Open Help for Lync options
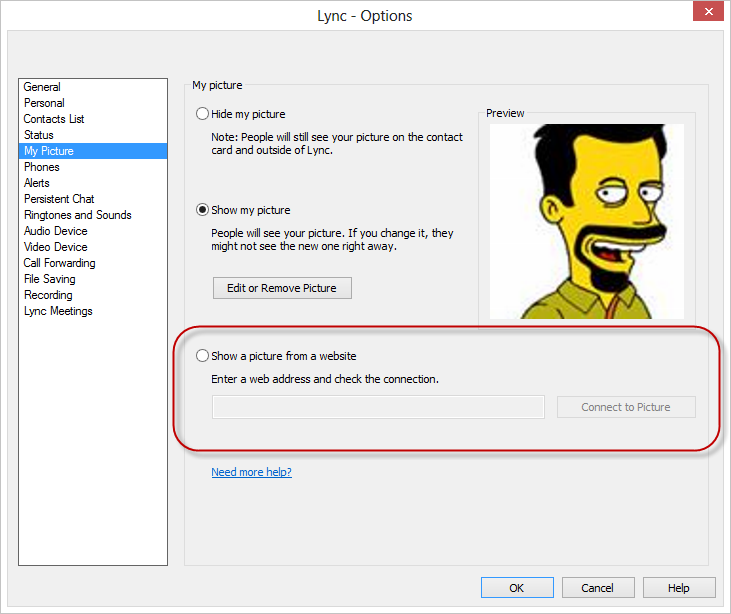The height and width of the screenshot is (614, 731). [679, 588]
